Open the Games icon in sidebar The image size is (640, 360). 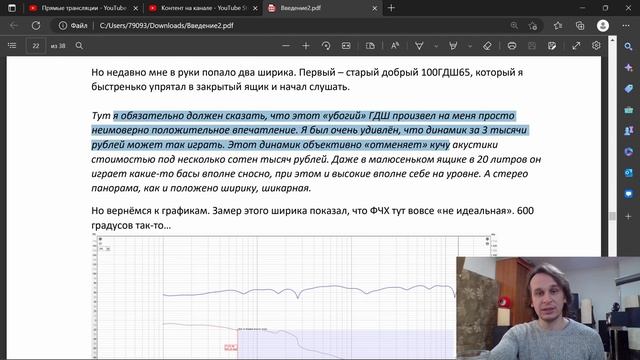pos(629,131)
